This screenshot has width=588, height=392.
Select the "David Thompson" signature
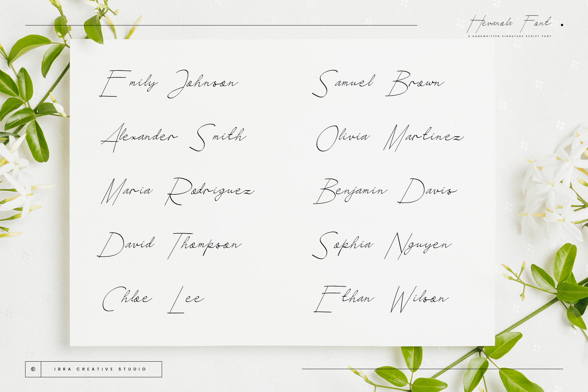click(169, 245)
